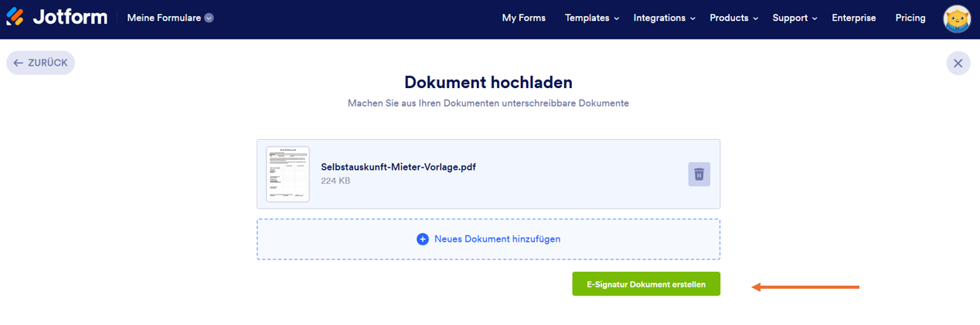This screenshot has height=325, width=980.
Task: Expand the Support menu
Action: [x=795, y=18]
